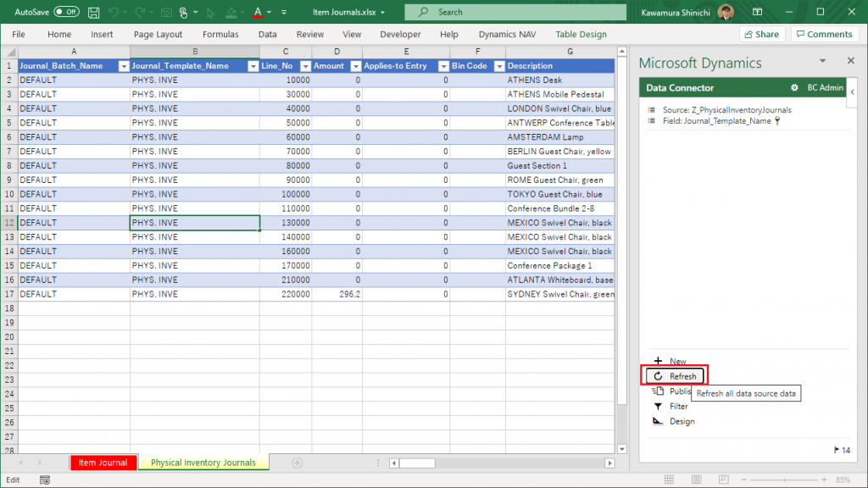The image size is (868, 488).
Task: Open the Applies-to Entry filter dropdown
Action: pos(443,66)
